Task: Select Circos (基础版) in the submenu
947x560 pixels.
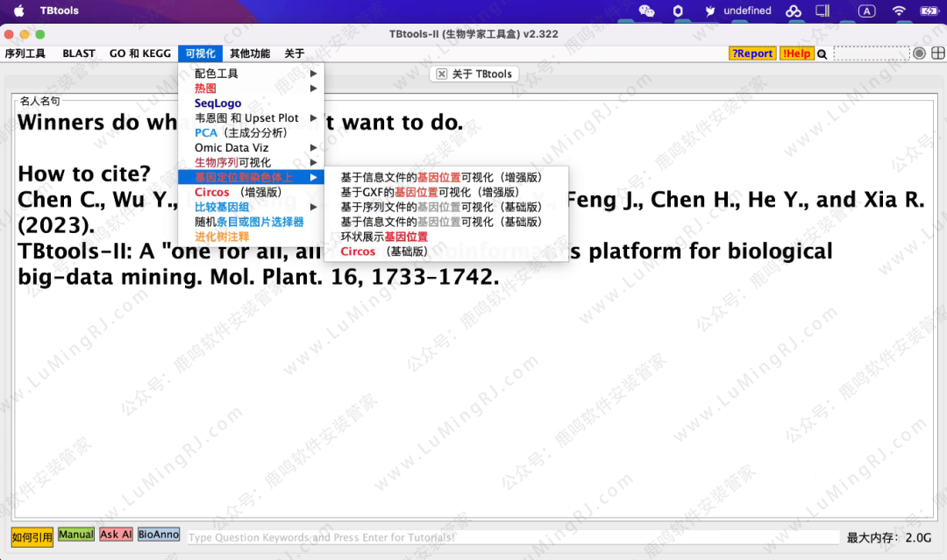Action: point(384,252)
